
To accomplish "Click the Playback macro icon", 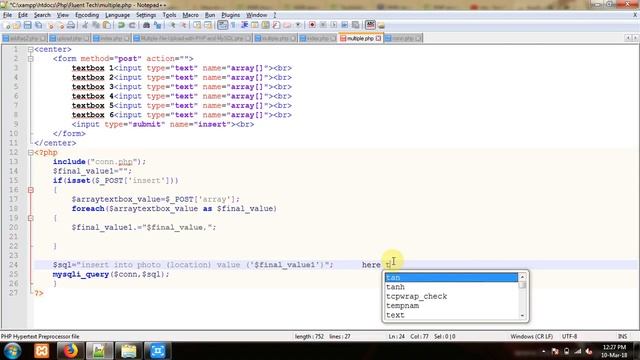I will (333, 25).
